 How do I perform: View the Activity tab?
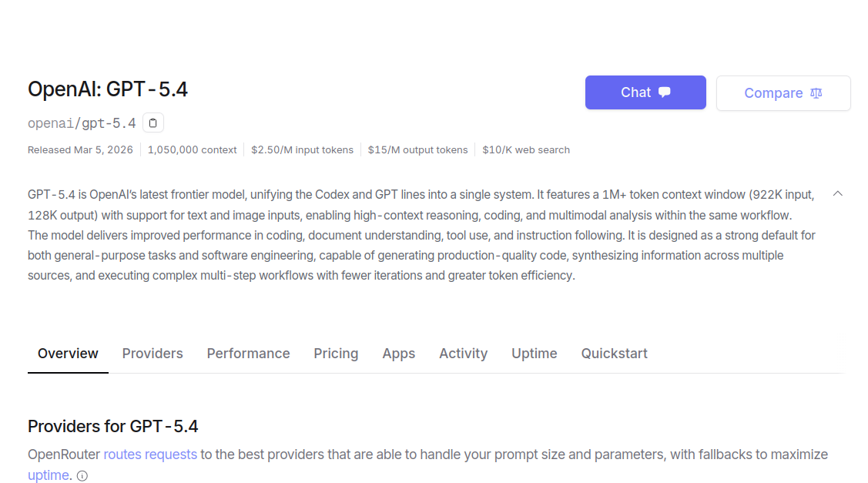463,354
